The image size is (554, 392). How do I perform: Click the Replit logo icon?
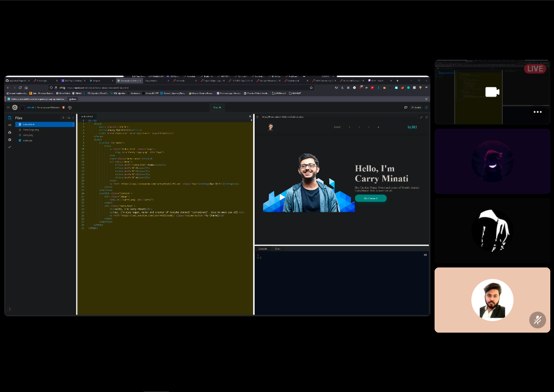point(15,107)
